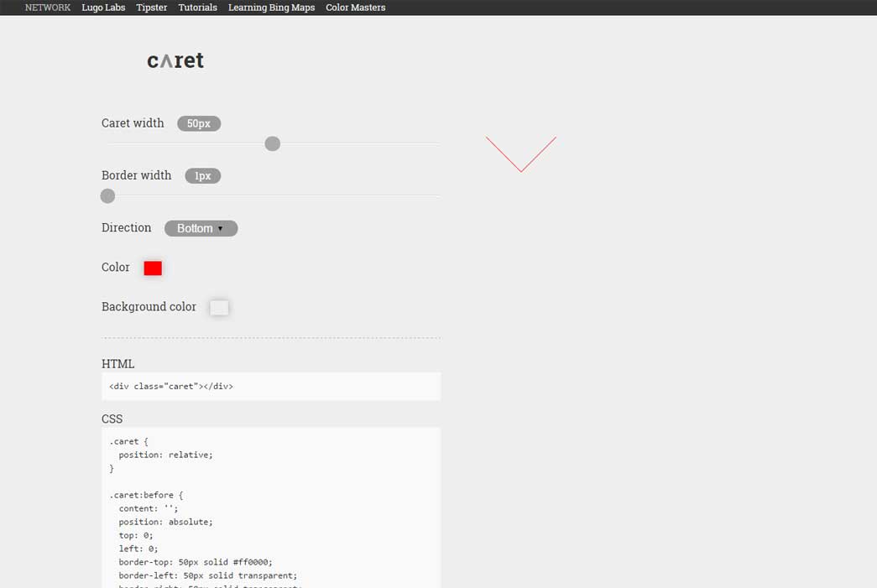The height and width of the screenshot is (588, 877).
Task: Click the red caret preview shape
Action: click(x=520, y=154)
